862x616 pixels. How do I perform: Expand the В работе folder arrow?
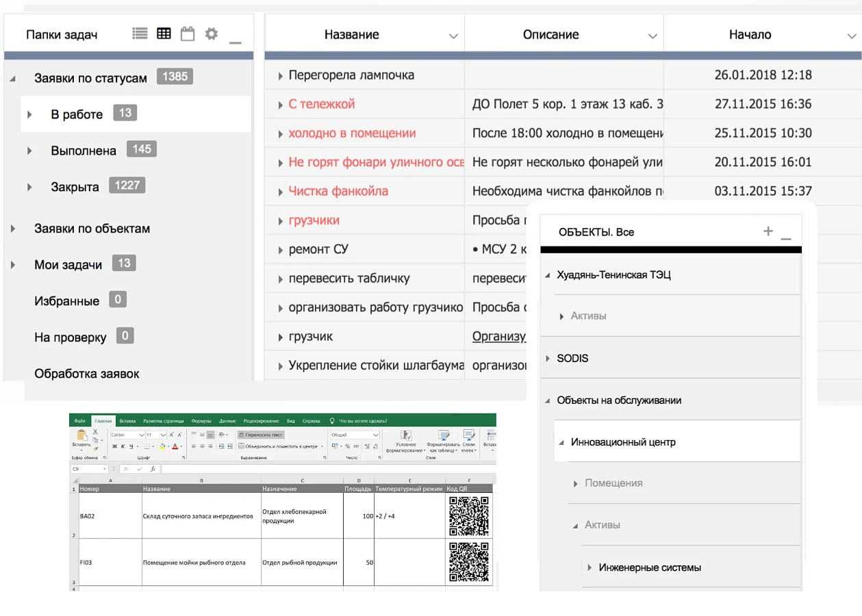point(29,114)
